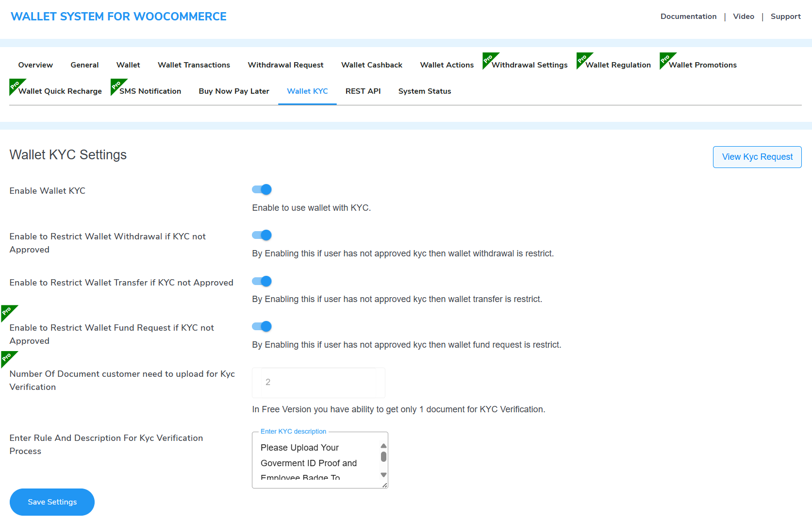Click the Pro badge on SMS Notification tab
This screenshot has width=812, height=522.
click(x=115, y=84)
